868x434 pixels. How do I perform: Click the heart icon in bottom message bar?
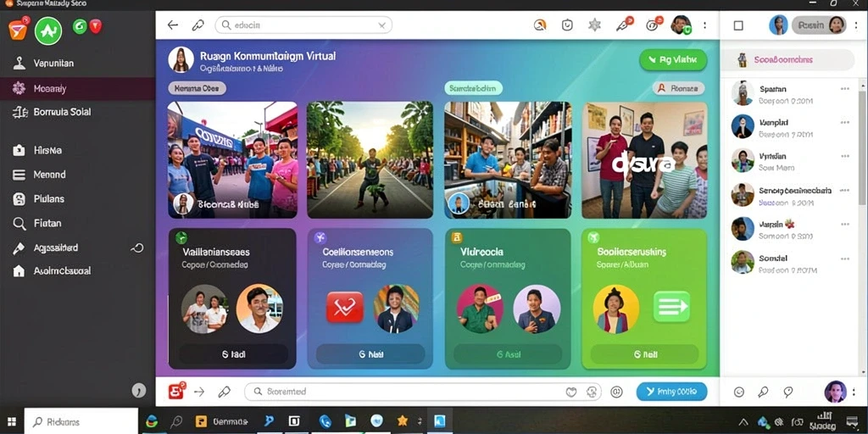[x=571, y=392]
